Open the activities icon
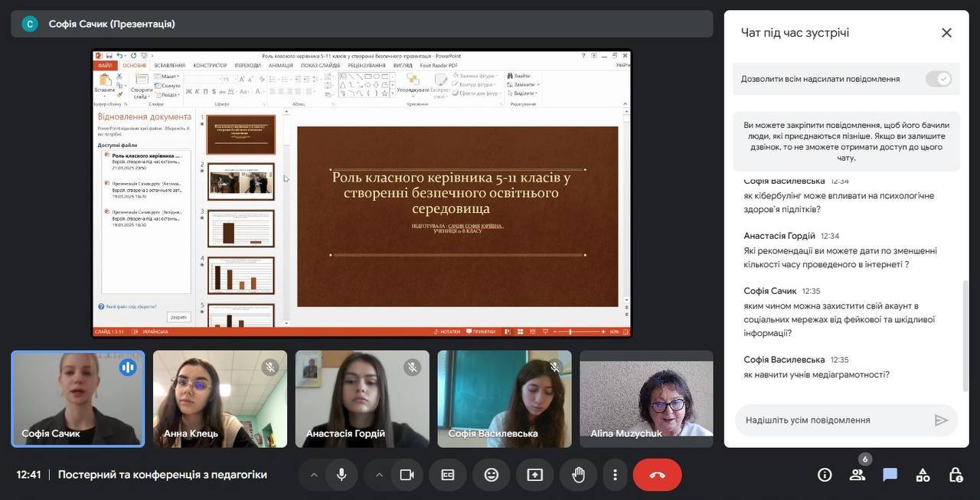This screenshot has height=500, width=980. pyautogui.click(x=923, y=475)
